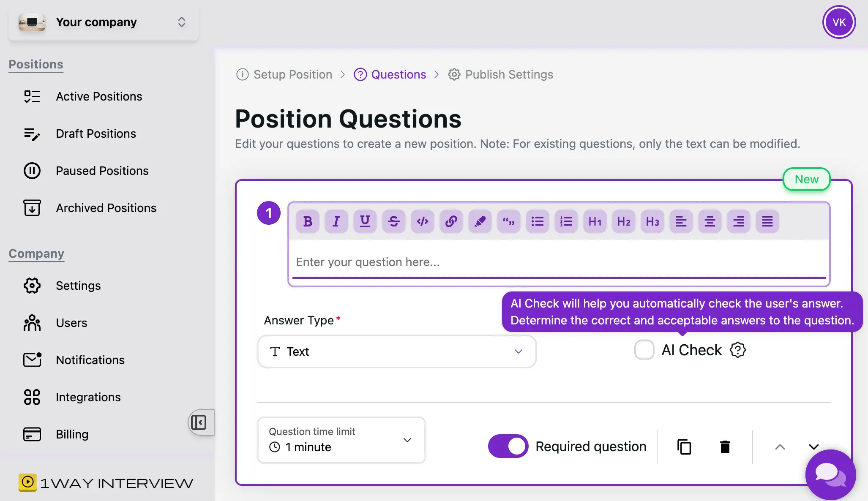Disable the Required question toggle
The image size is (868, 501).
coord(508,446)
